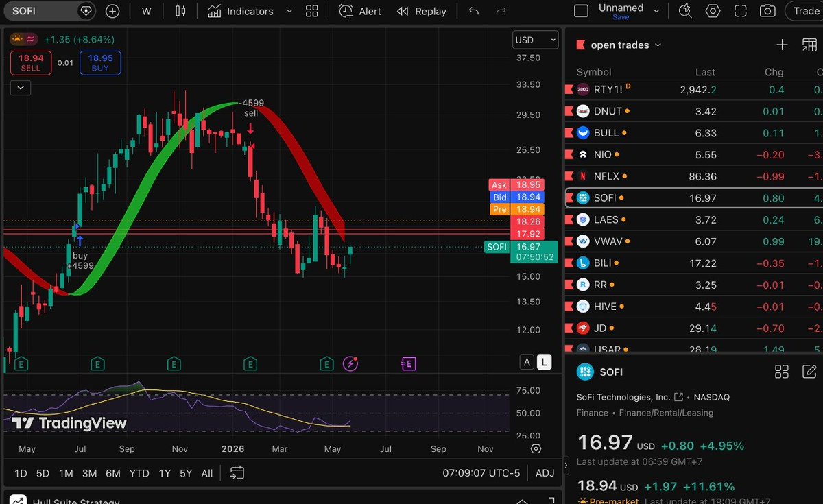Sort watchlist by Last column
This screenshot has width=823, height=504.
point(705,72)
